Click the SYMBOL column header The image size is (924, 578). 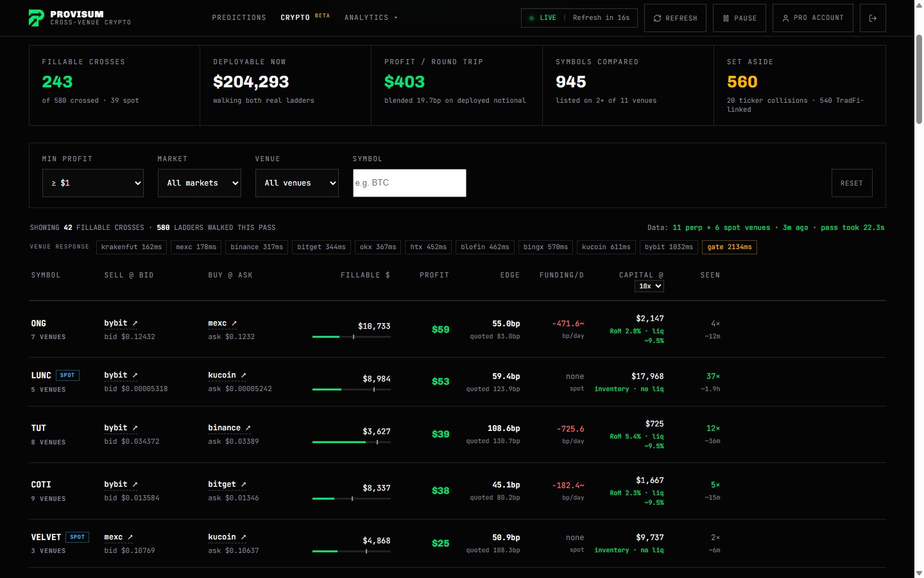point(46,276)
